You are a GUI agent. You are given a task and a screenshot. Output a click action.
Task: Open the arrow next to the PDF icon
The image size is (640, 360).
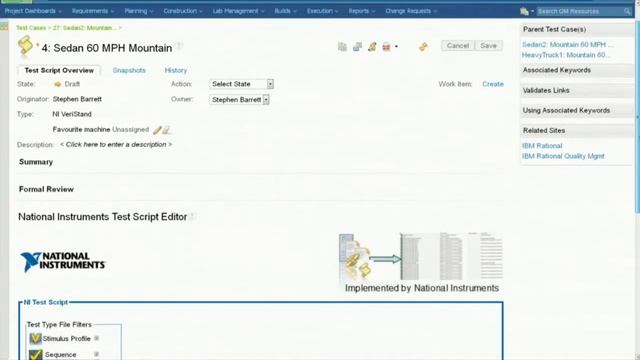pos(396,47)
